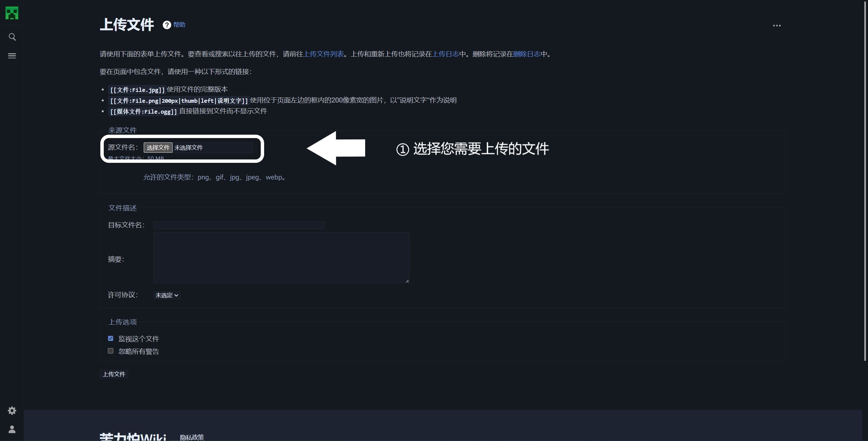Click the question mark help icon

(x=167, y=25)
